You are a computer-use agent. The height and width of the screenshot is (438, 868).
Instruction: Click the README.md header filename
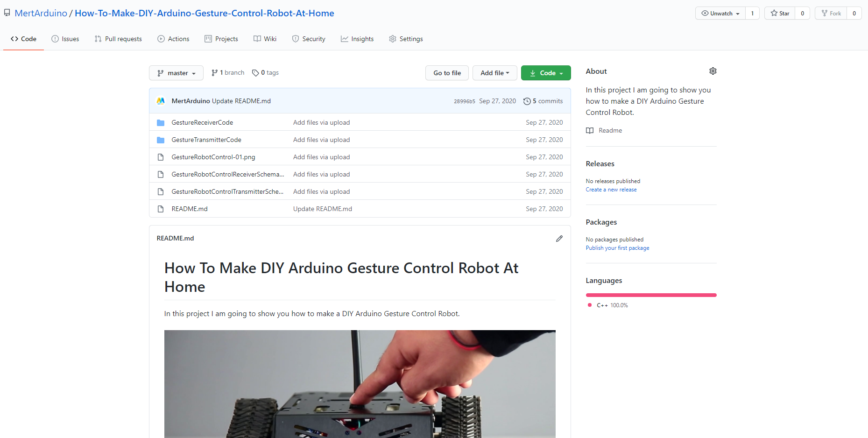point(175,238)
